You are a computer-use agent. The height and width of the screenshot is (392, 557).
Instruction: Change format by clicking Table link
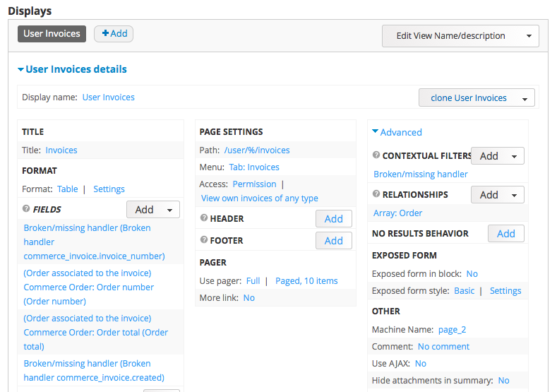pyautogui.click(x=68, y=189)
